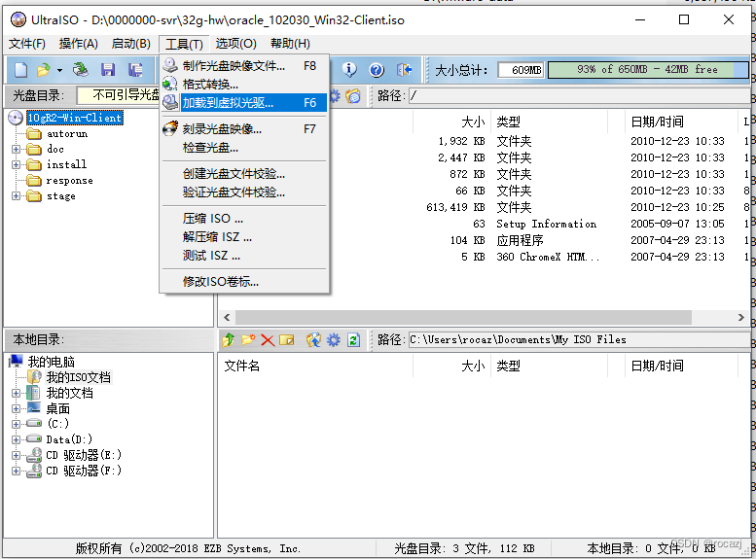Select the response folder in disc tree
756x559 pixels.
pos(69,181)
